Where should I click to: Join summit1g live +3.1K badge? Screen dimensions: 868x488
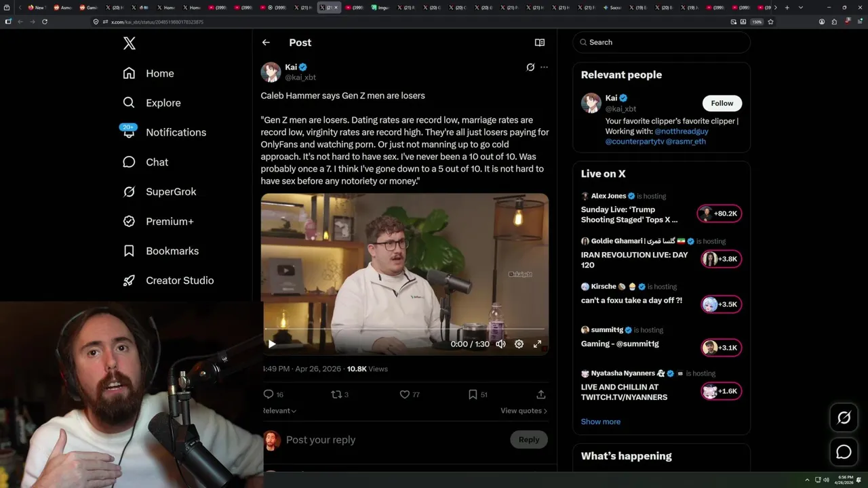click(721, 348)
